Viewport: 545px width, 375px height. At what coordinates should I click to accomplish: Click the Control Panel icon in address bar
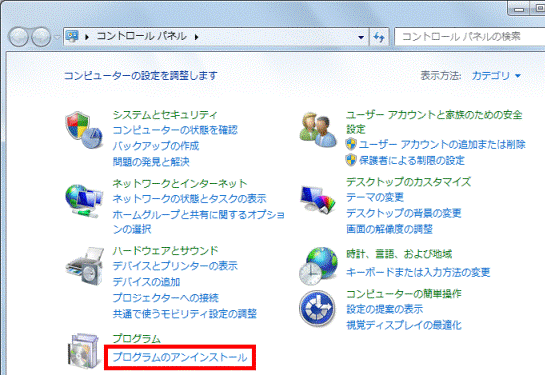pyautogui.click(x=72, y=36)
